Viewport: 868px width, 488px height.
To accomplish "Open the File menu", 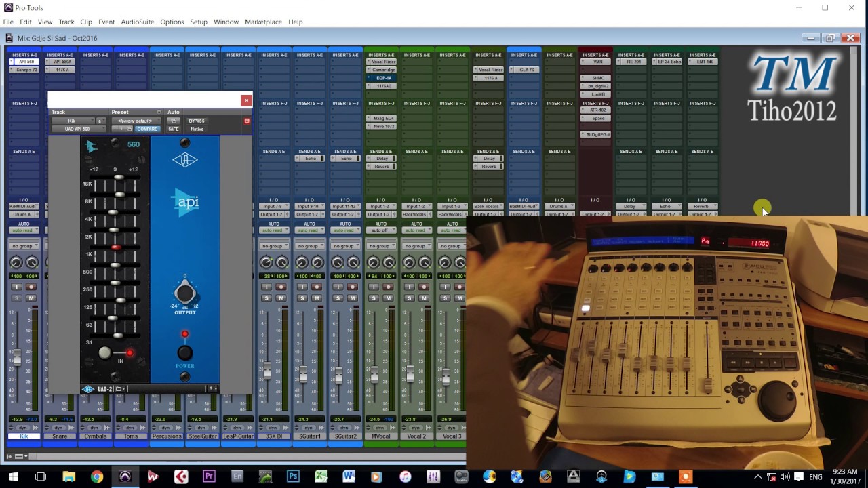I will [8, 22].
